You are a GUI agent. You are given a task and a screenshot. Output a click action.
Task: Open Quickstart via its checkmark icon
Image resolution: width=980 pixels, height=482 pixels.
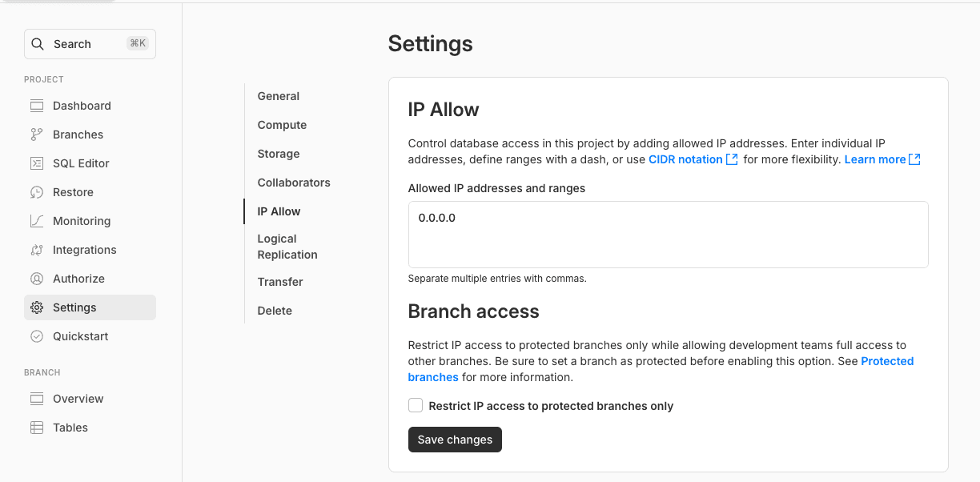point(37,335)
